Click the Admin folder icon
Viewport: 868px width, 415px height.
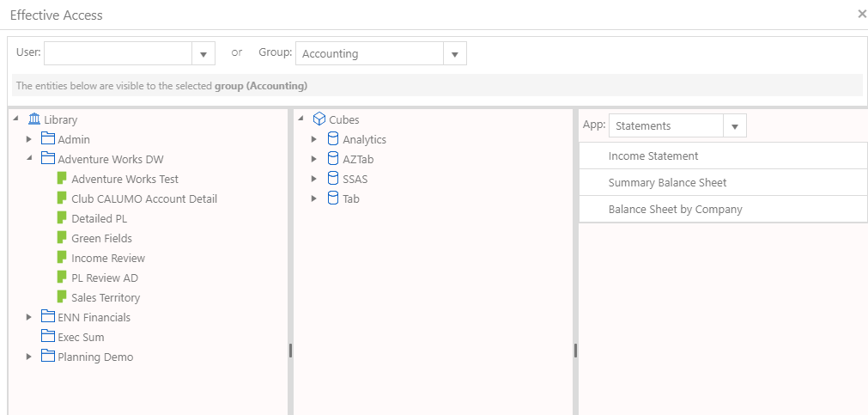click(48, 139)
